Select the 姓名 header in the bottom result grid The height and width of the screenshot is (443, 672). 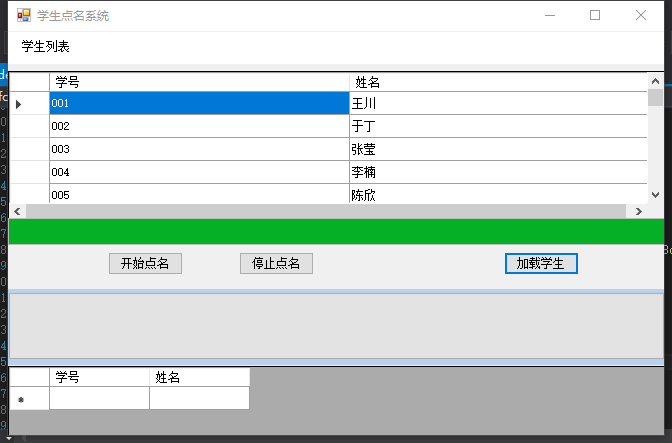(199, 377)
